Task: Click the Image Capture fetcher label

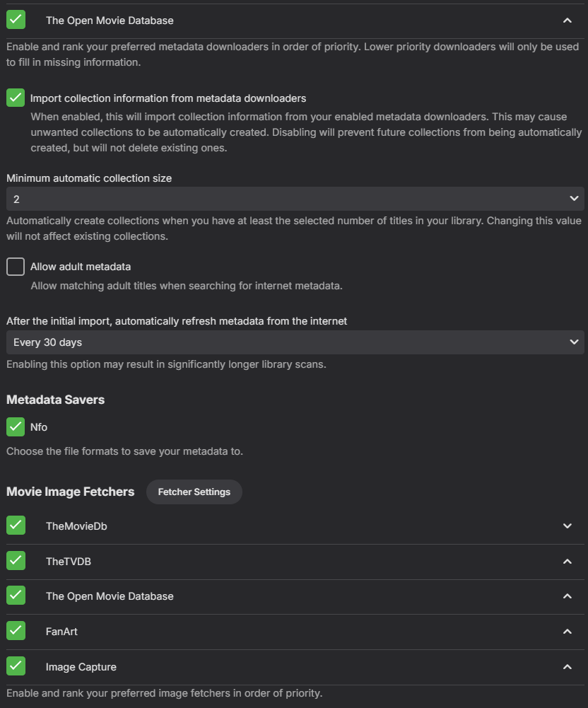Action: [x=81, y=667]
